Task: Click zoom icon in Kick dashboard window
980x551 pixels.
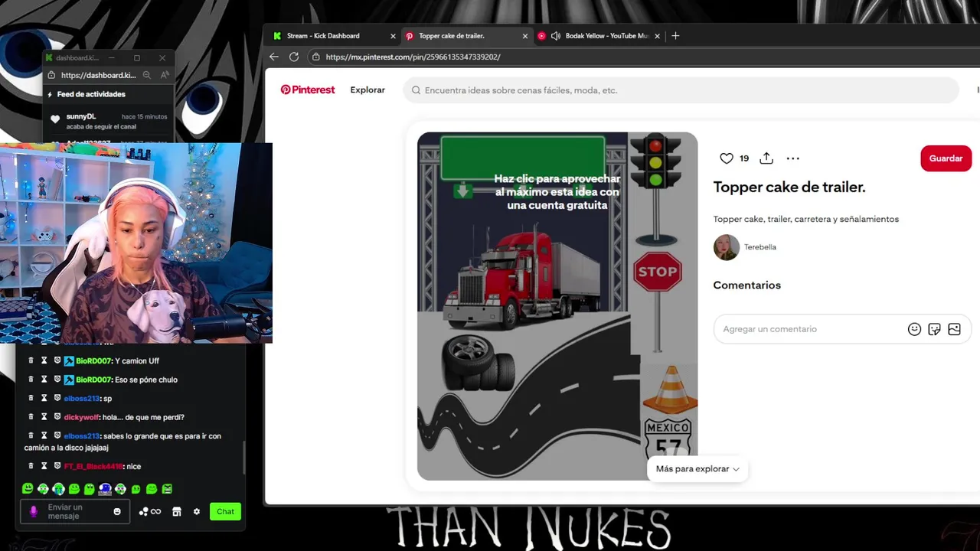Action: tap(146, 75)
